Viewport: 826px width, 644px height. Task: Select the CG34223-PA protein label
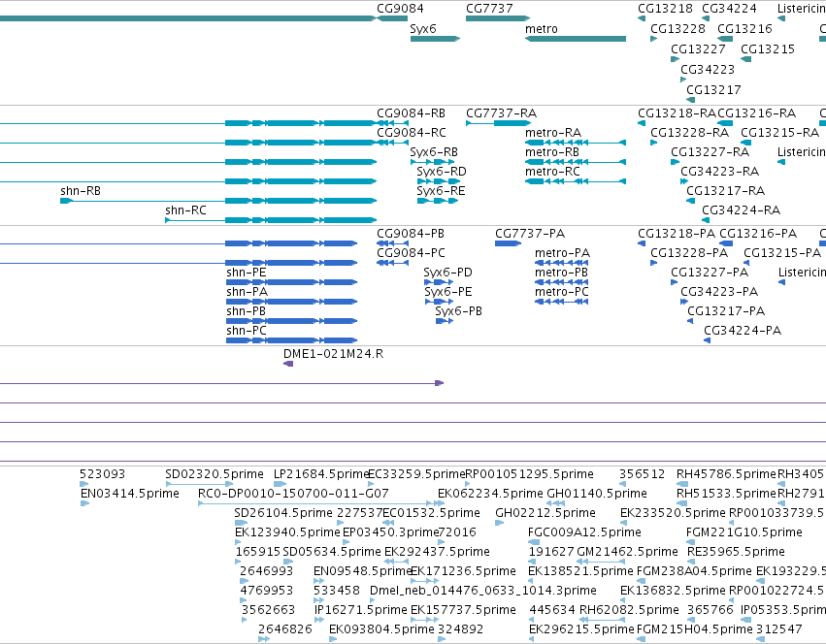pos(719,292)
